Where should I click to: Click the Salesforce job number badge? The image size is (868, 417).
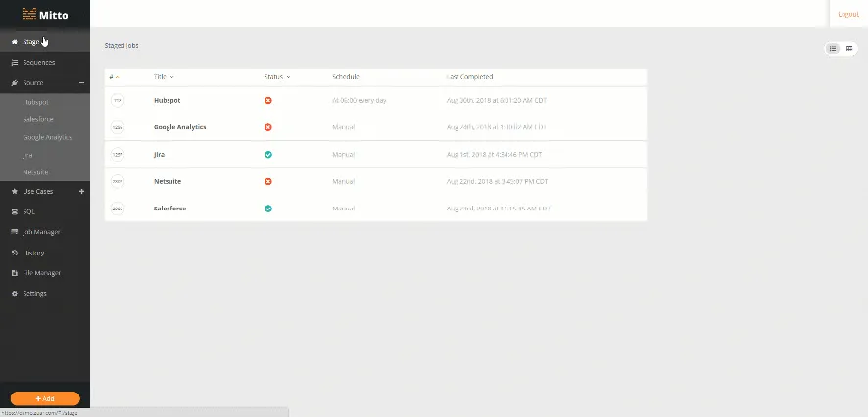coord(118,208)
